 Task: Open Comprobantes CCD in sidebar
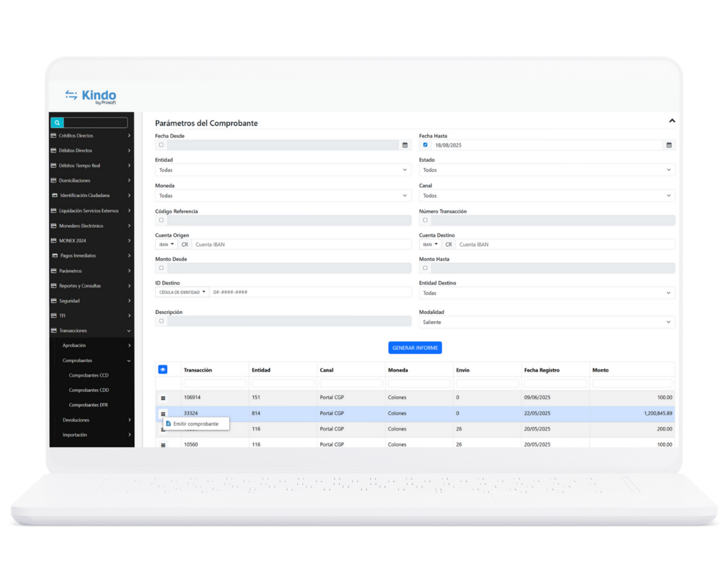[88, 376]
